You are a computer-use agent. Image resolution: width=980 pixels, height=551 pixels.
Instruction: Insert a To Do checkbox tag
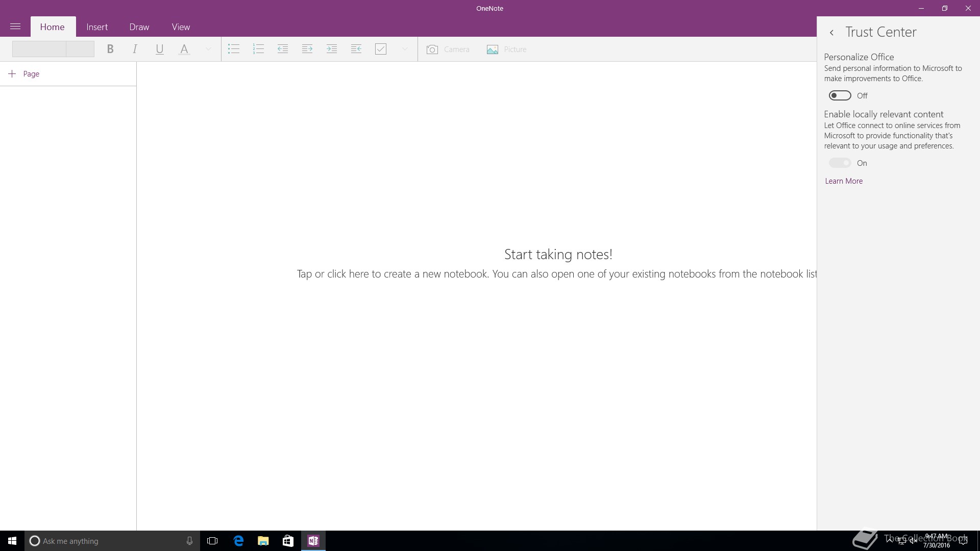381,49
